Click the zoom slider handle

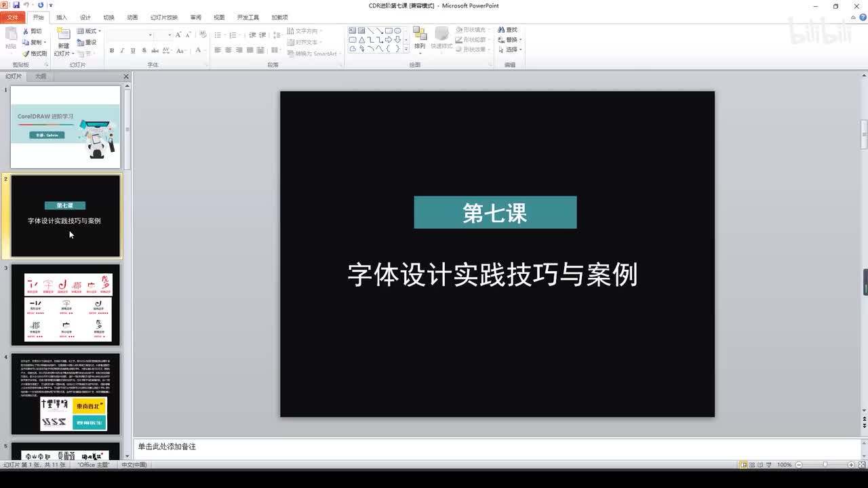point(825,465)
